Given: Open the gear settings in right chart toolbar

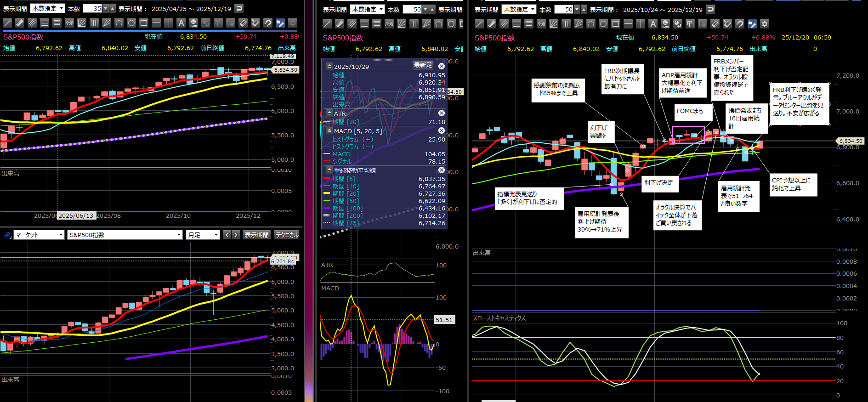Looking at the screenshot, I should (765, 24).
